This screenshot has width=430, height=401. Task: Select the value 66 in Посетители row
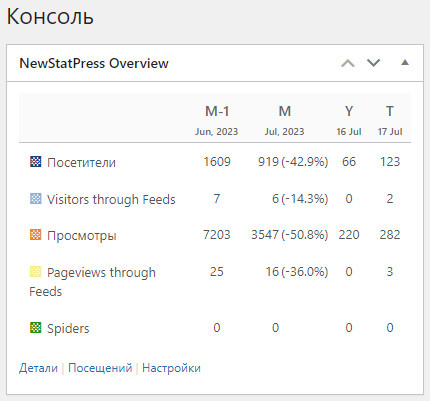coord(349,162)
